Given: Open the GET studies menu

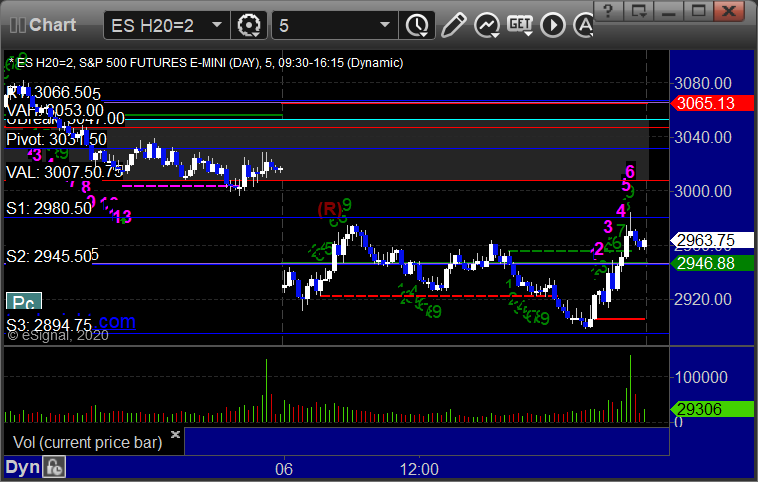Looking at the screenshot, I should pos(520,25).
